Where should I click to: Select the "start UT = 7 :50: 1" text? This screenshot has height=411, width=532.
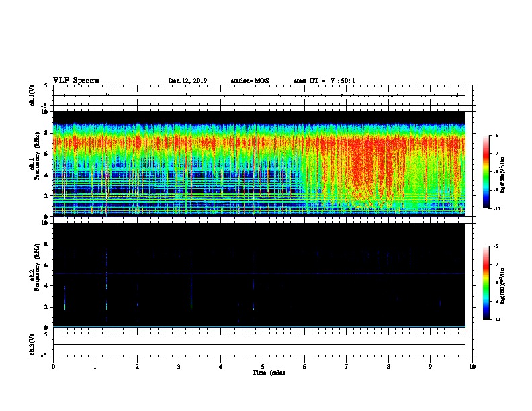(324, 81)
